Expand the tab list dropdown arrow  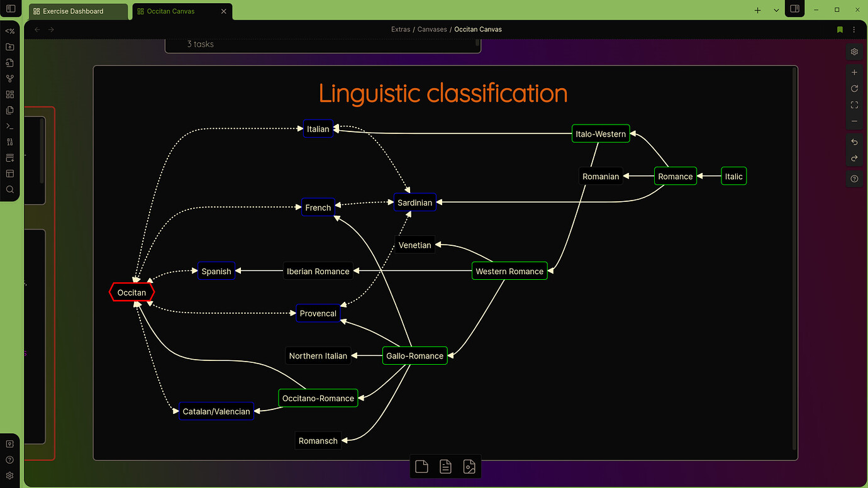click(776, 11)
